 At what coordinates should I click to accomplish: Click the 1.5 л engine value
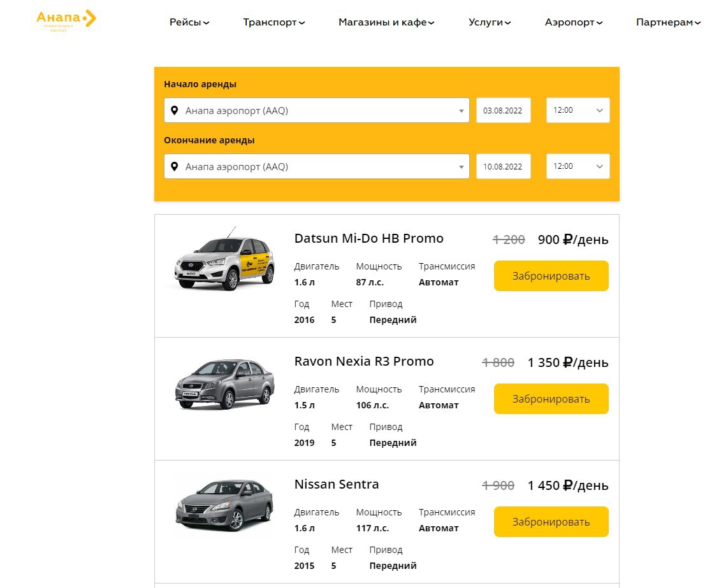tap(305, 405)
